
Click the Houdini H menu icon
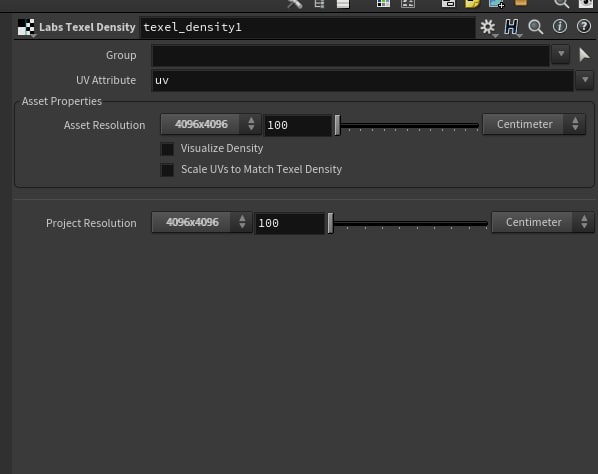click(x=511, y=27)
